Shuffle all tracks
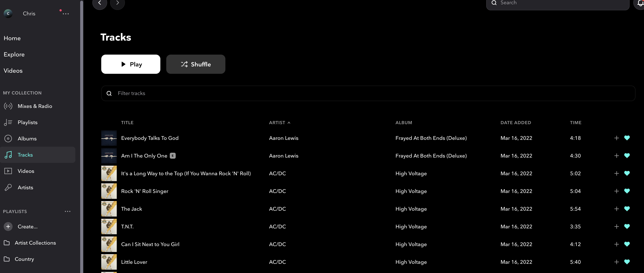Viewport: 644px width, 273px height. pos(195,64)
